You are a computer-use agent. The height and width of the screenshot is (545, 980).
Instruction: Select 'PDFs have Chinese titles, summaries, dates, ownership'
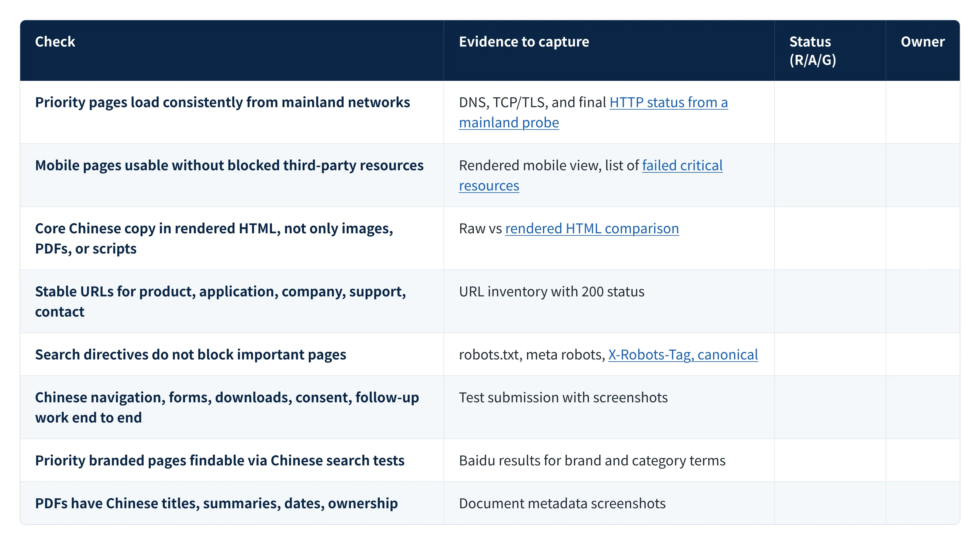coord(217,504)
